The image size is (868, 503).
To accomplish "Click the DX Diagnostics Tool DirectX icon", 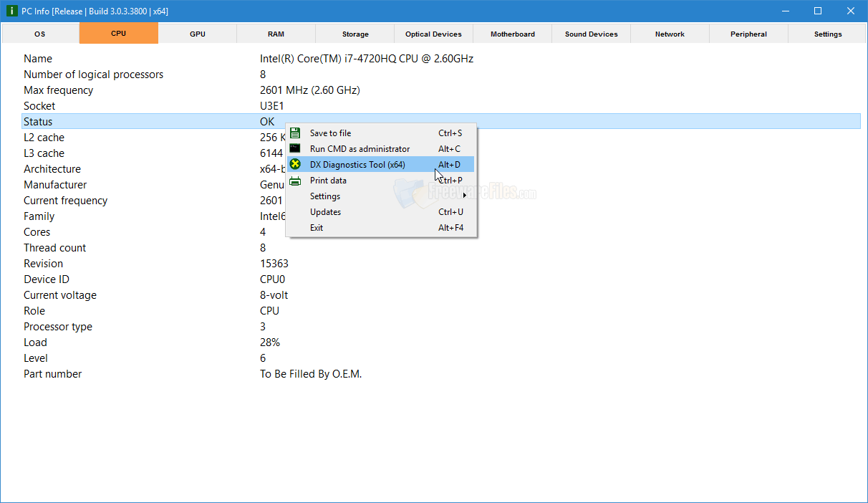I will point(295,164).
